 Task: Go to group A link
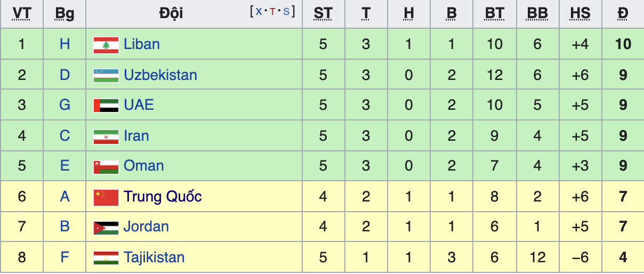coord(65,197)
